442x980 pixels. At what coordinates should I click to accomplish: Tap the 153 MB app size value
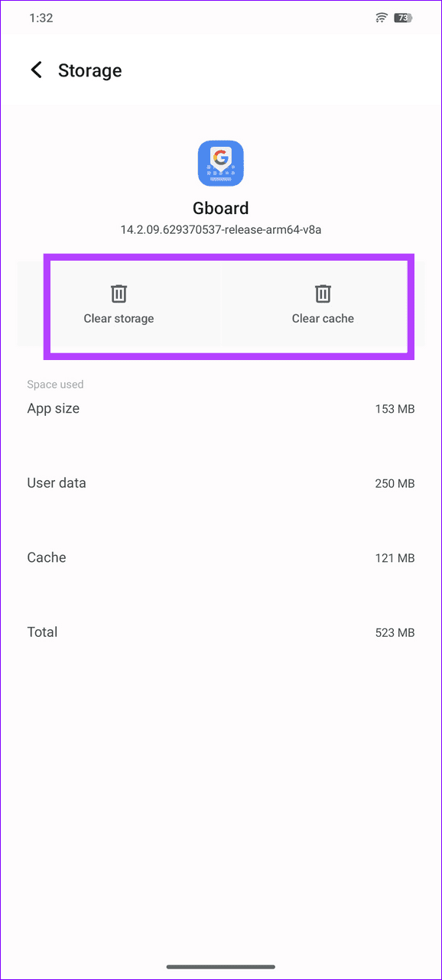point(395,409)
